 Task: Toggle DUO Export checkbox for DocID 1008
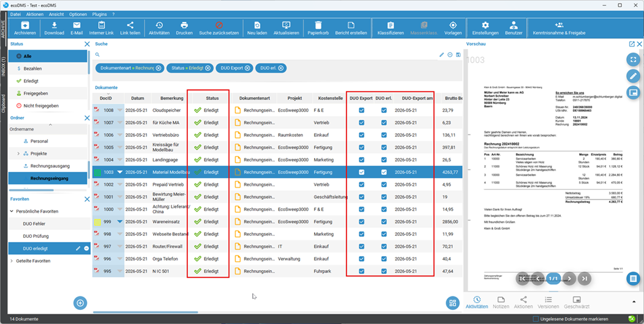361,110
